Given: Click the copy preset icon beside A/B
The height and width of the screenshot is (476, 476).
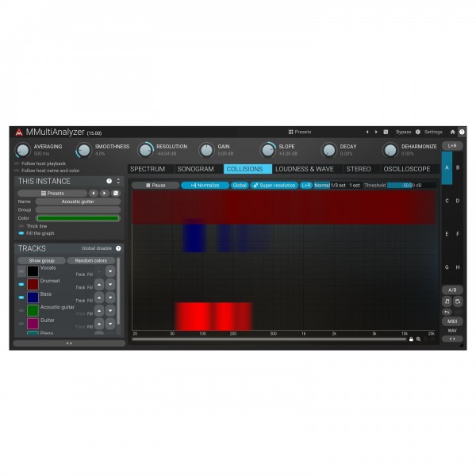Looking at the screenshot, I should (447, 301).
